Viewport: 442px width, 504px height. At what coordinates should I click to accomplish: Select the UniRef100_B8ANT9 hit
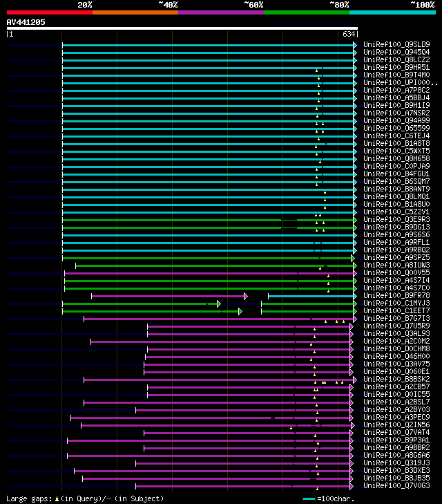tap(396, 189)
